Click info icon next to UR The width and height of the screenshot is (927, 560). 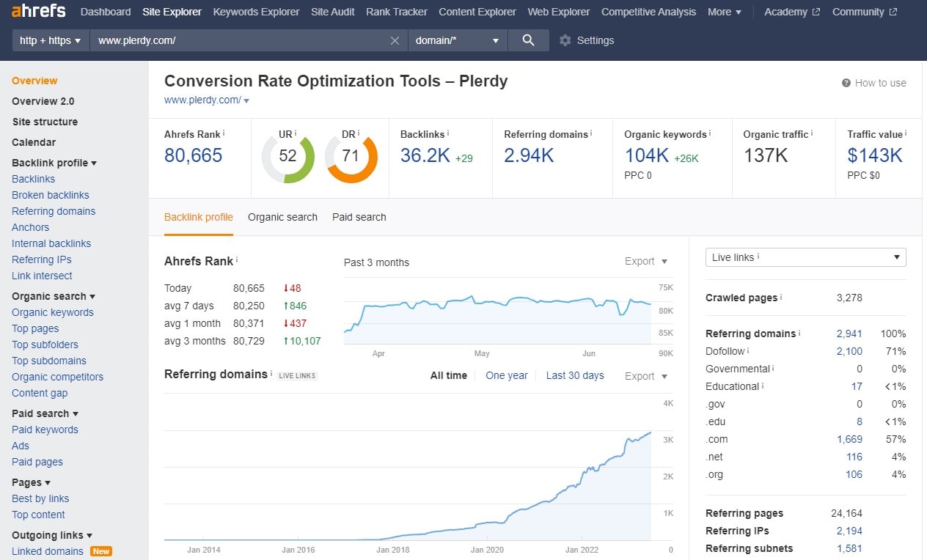[x=296, y=133]
